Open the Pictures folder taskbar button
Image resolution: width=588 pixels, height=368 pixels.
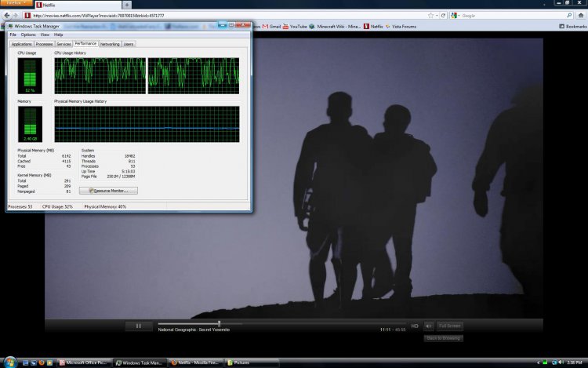pyautogui.click(x=251, y=363)
